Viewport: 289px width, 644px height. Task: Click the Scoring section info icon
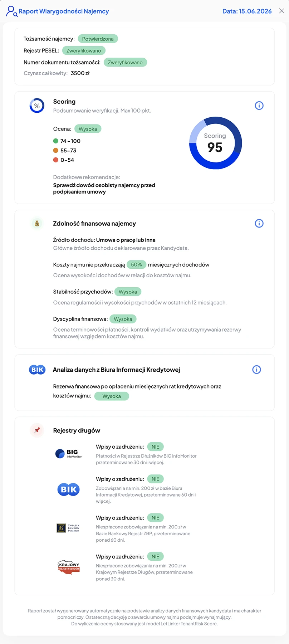point(259,106)
